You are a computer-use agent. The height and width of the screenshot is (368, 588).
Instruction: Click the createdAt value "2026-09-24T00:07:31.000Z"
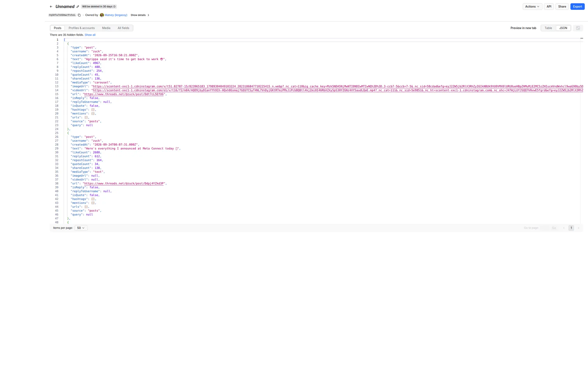[x=115, y=145]
